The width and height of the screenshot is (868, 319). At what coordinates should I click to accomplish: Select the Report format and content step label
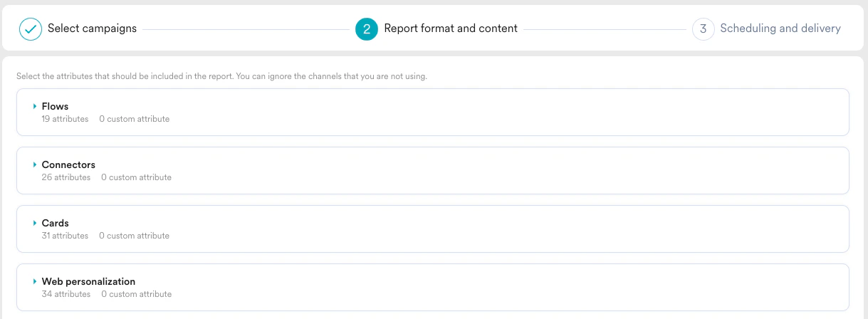[450, 29]
